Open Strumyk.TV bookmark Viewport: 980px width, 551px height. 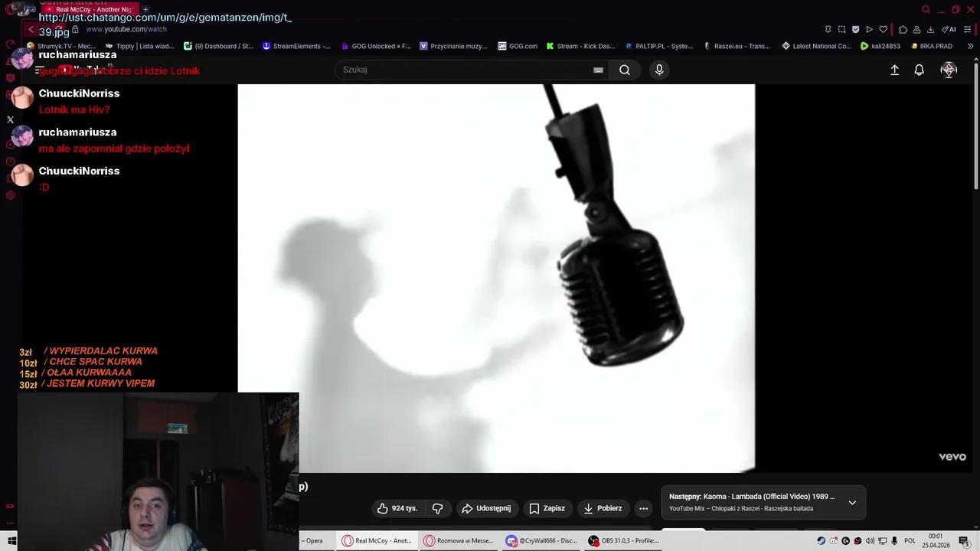61,46
